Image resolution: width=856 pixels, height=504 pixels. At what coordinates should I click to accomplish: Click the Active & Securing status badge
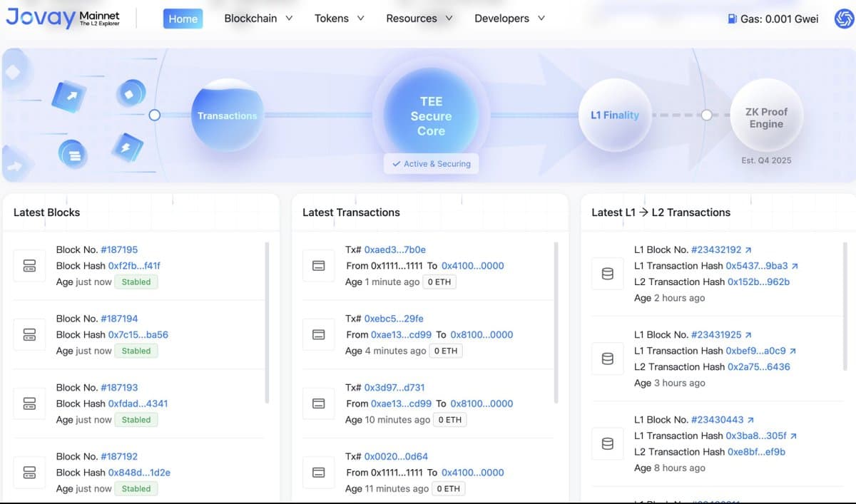click(x=431, y=164)
